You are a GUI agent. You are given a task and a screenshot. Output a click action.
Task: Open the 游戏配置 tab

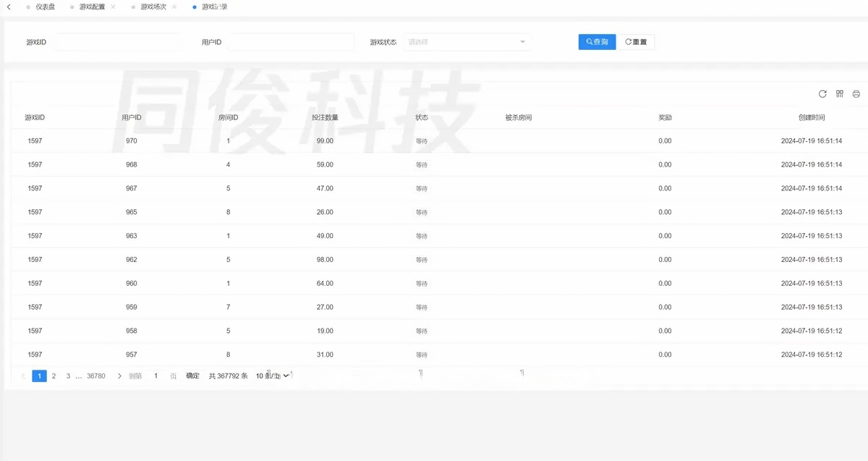(92, 7)
